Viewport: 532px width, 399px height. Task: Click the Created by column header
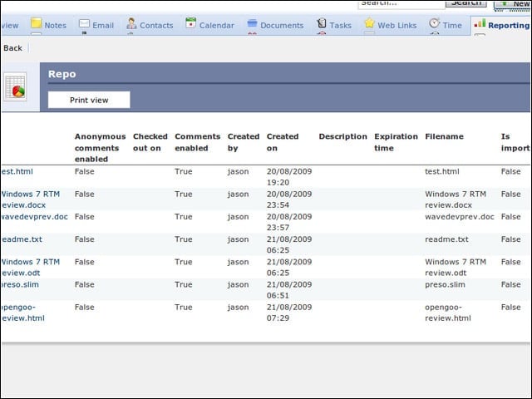click(244, 142)
